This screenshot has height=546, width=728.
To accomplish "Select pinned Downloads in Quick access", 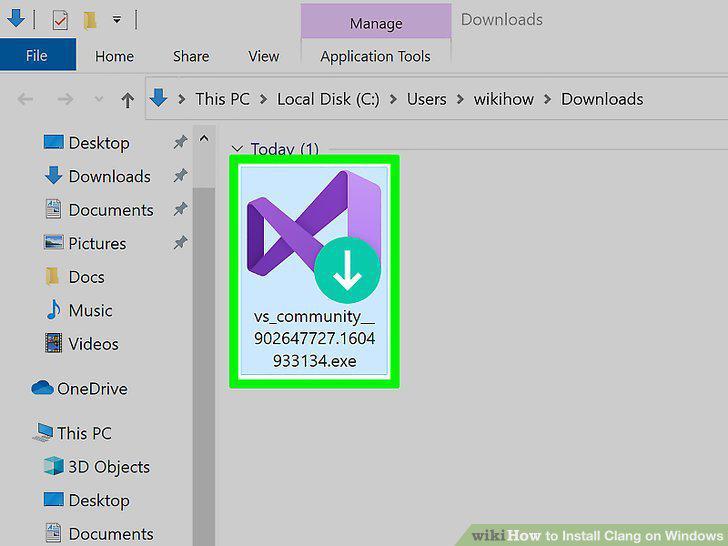I will pyautogui.click(x=98, y=176).
